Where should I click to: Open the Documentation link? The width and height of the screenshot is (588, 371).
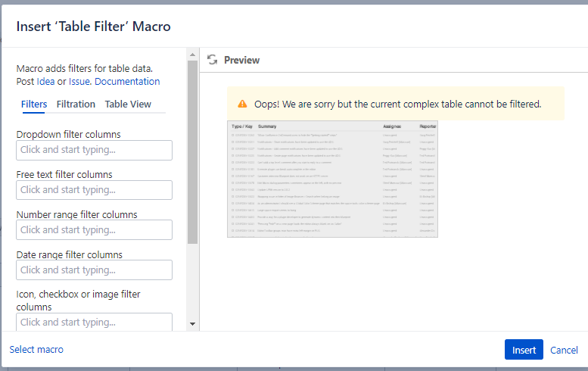[x=127, y=82]
